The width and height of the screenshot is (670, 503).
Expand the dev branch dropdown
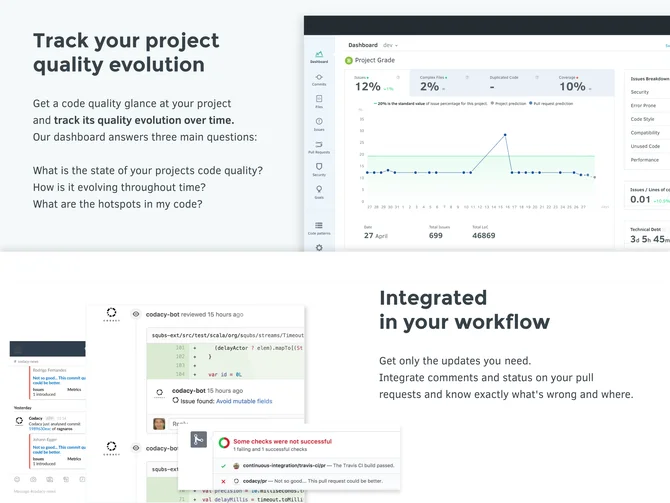coord(390,45)
